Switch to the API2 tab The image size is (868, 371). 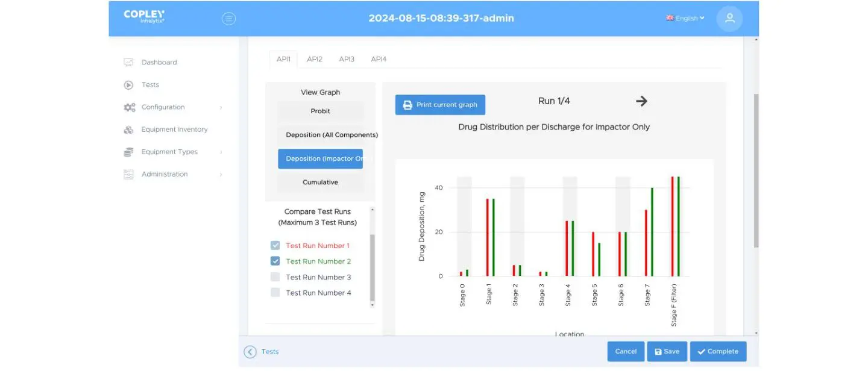(x=315, y=58)
